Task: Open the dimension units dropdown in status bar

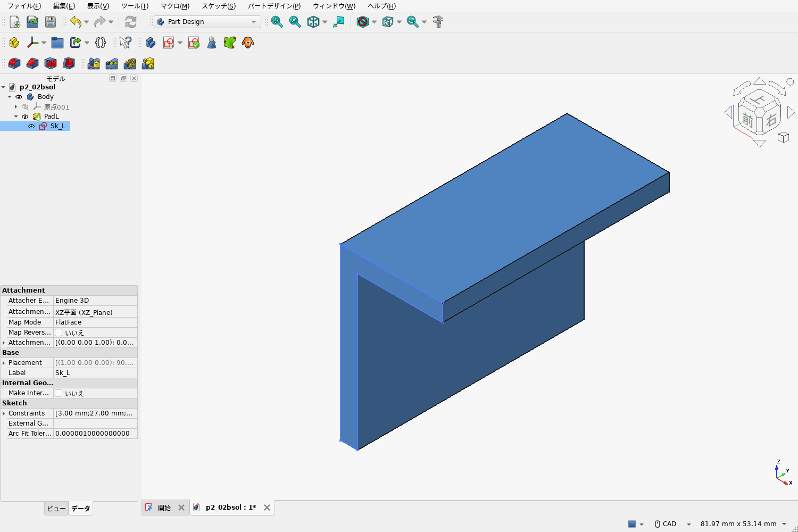Action: (x=743, y=524)
